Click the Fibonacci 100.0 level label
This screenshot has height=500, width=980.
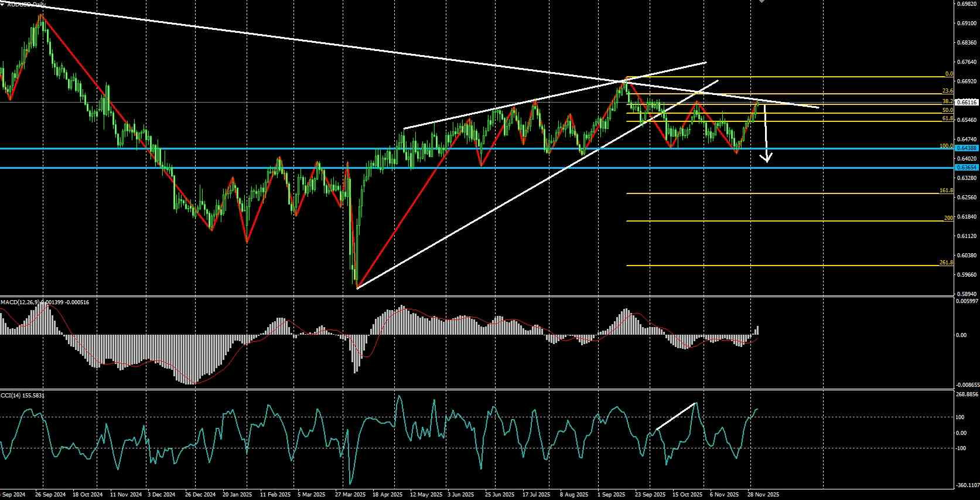(947, 146)
